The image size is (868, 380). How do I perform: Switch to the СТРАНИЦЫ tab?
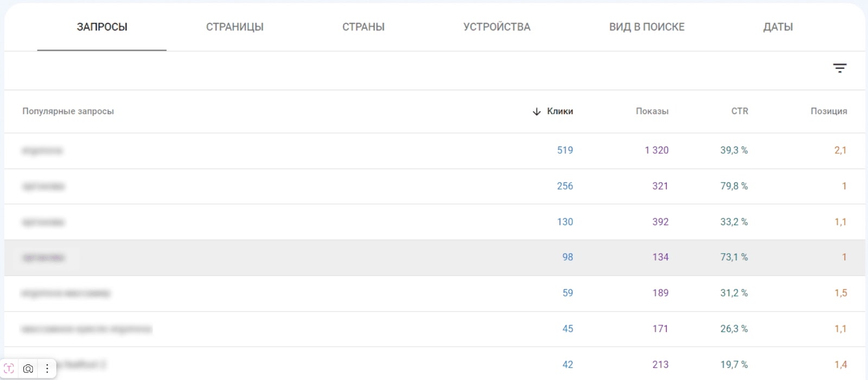click(x=234, y=27)
